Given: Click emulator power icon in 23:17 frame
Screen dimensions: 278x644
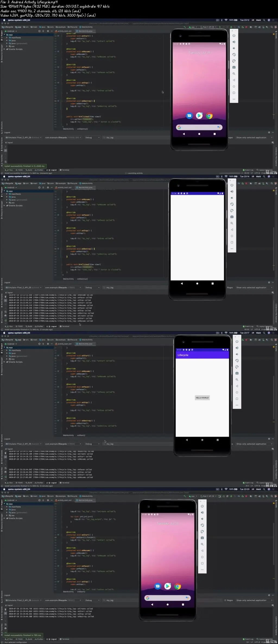Looking at the screenshot, I should [237, 342].
